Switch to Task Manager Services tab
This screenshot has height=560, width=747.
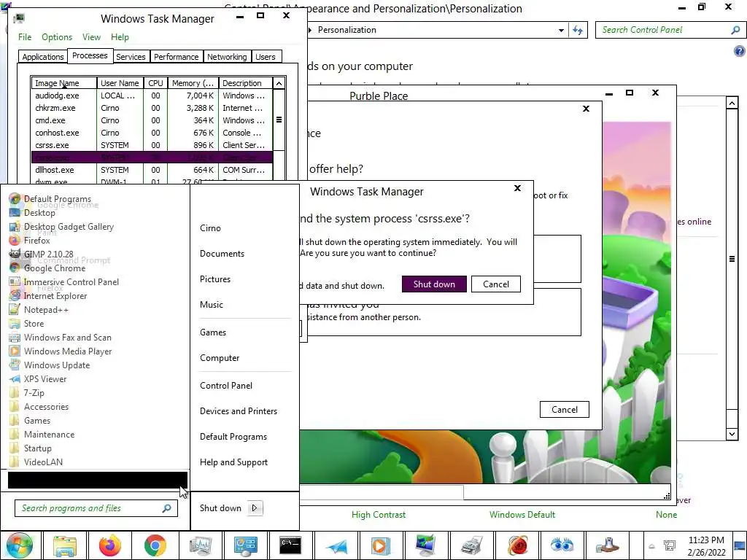131,57
